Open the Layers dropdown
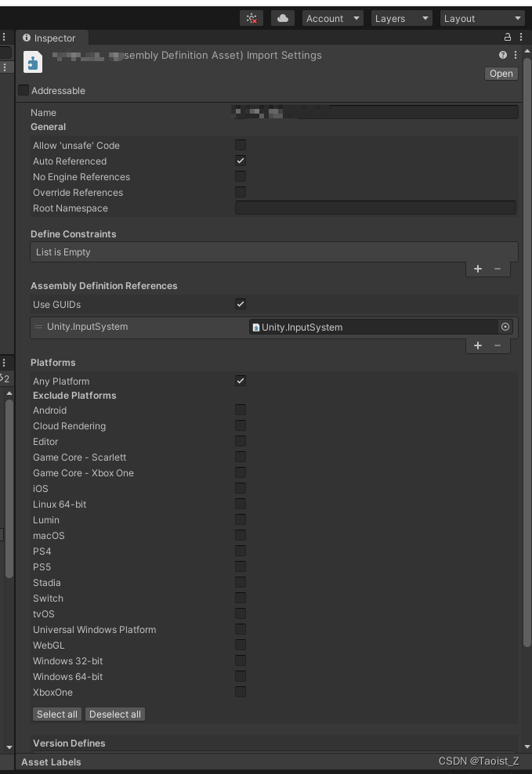The height and width of the screenshot is (774, 532). tap(401, 17)
